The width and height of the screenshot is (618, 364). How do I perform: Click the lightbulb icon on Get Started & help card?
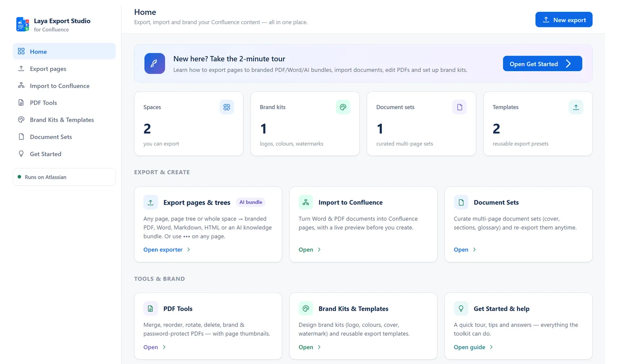[x=461, y=308]
